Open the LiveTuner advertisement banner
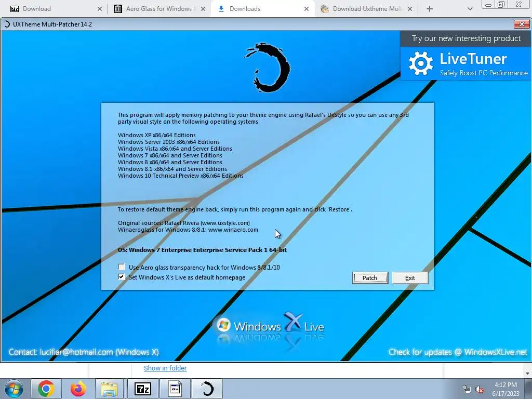 (466, 63)
